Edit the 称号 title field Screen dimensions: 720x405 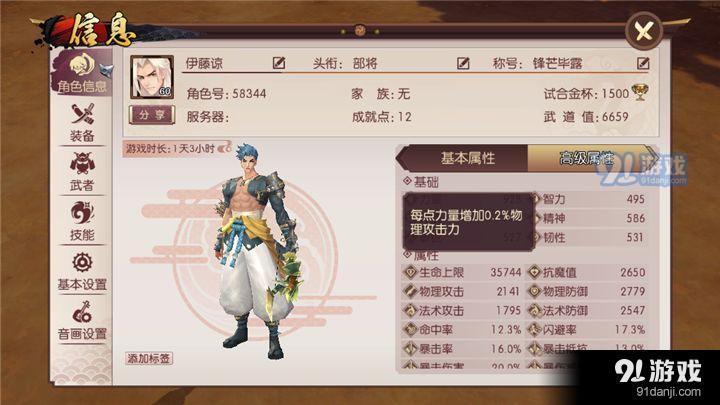[x=643, y=63]
